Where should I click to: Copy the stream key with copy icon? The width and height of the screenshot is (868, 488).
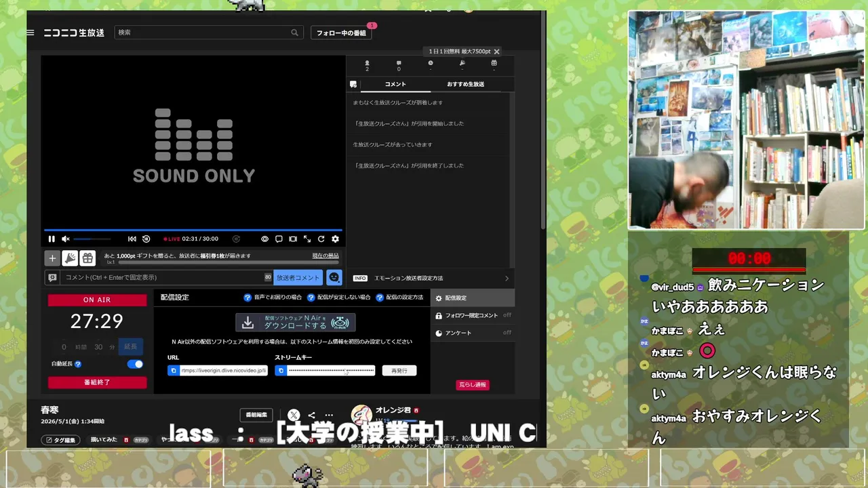tap(281, 371)
